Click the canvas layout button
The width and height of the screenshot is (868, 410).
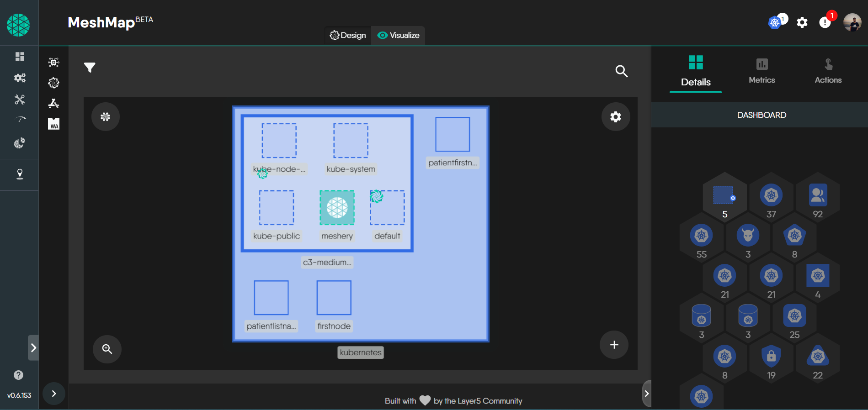click(x=106, y=117)
